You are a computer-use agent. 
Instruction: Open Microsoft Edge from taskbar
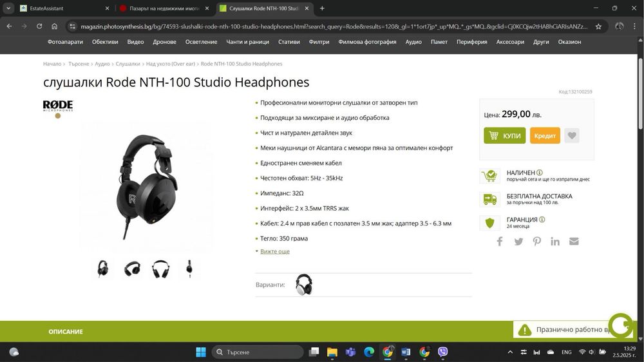[369, 352]
